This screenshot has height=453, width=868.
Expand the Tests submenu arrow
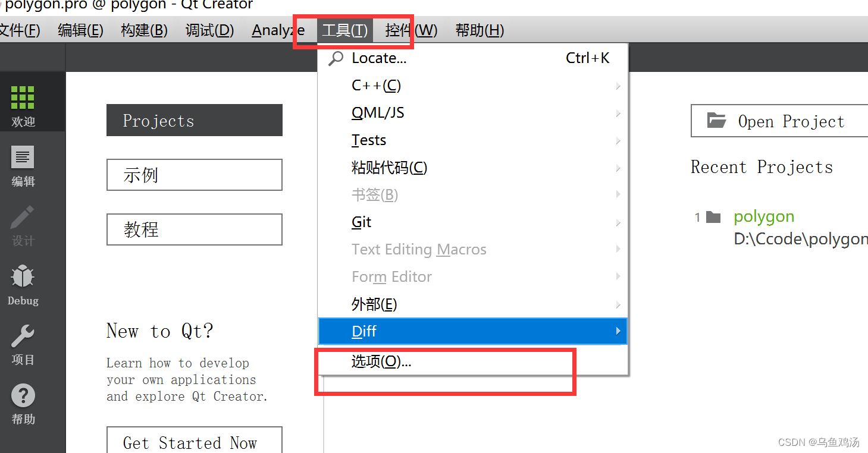pyautogui.click(x=618, y=141)
